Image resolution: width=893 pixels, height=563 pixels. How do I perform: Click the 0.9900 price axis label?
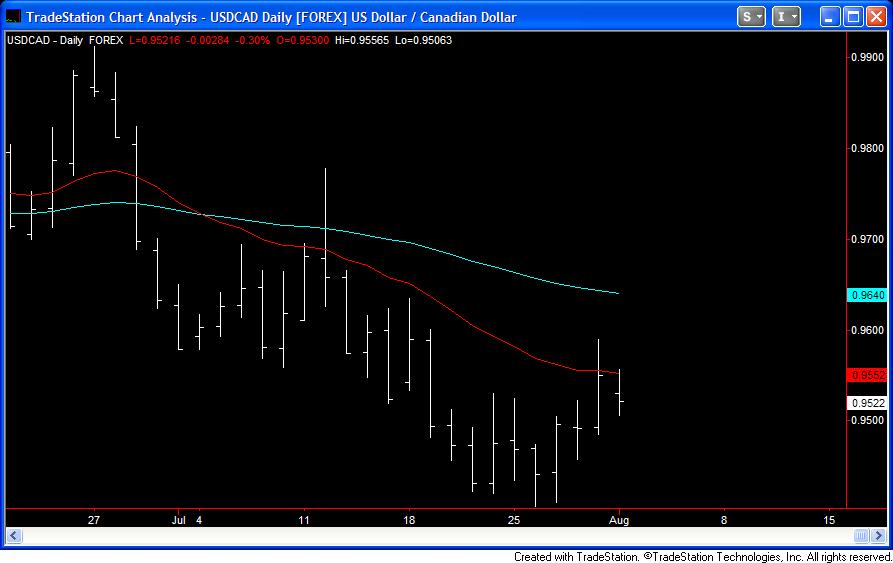pos(867,57)
